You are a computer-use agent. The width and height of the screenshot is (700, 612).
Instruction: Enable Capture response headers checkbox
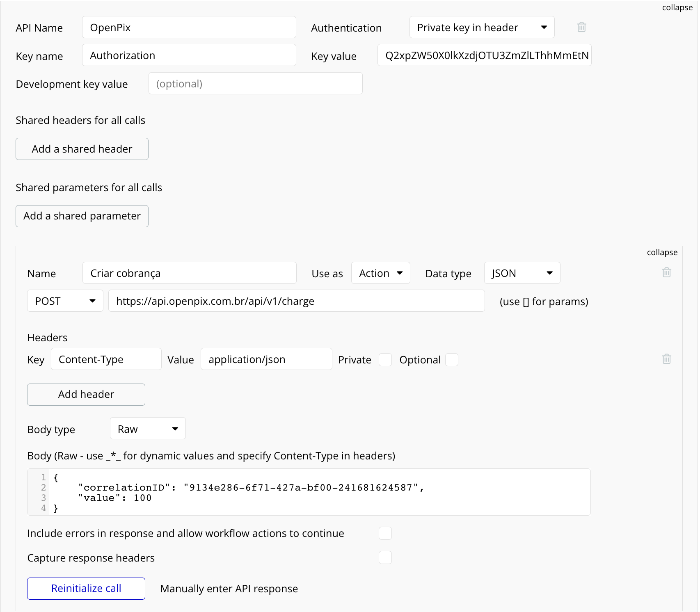(x=385, y=558)
